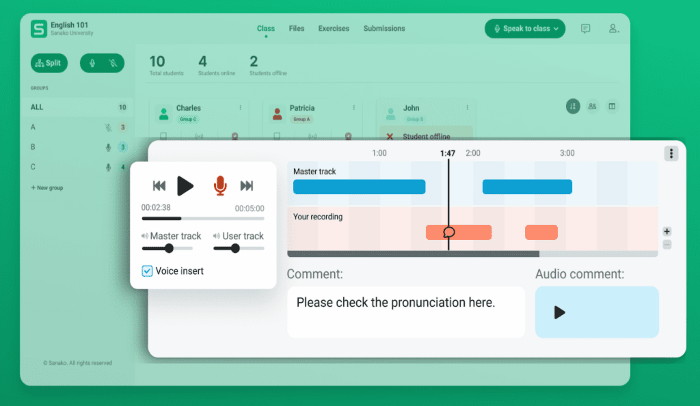The width and height of the screenshot is (700, 406).
Task: Toggle the mic/mute all button beside Split
Action: click(x=102, y=63)
